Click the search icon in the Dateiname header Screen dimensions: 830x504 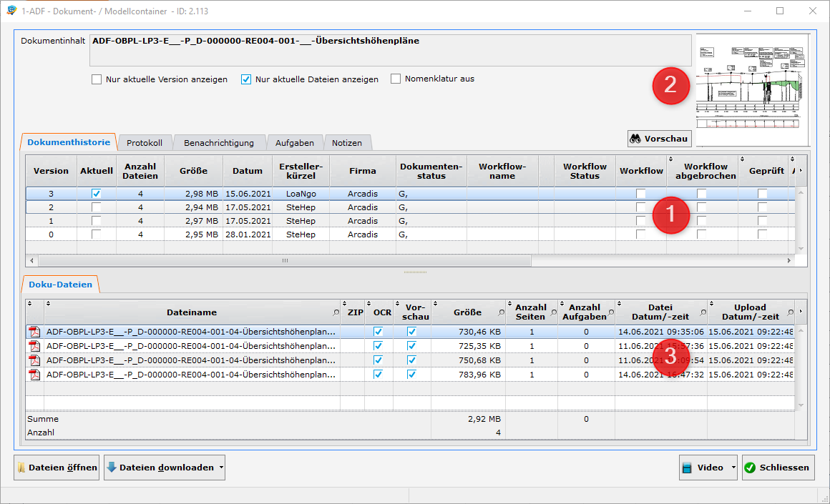(x=336, y=313)
